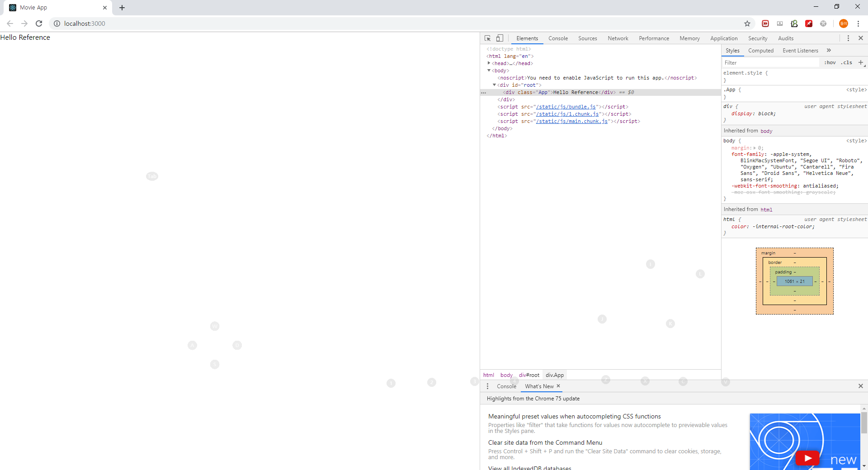868x470 pixels.
Task: Open the Network tab
Action: [618, 38]
